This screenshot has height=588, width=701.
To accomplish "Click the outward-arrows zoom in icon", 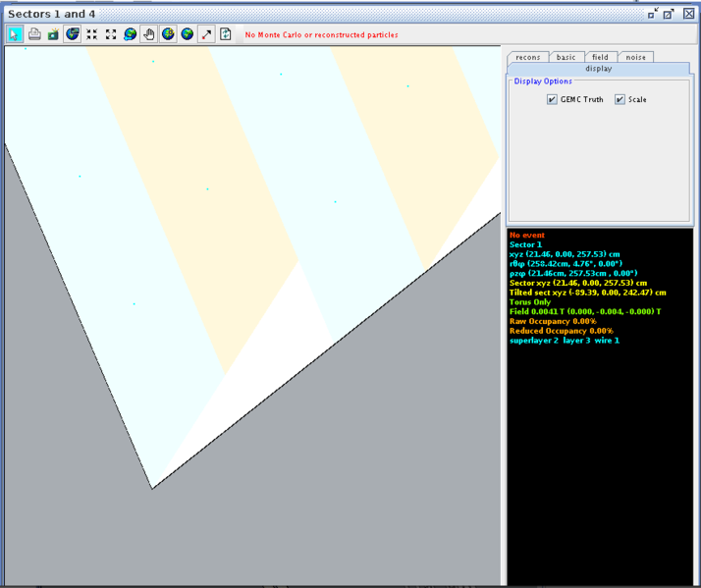I will [111, 34].
